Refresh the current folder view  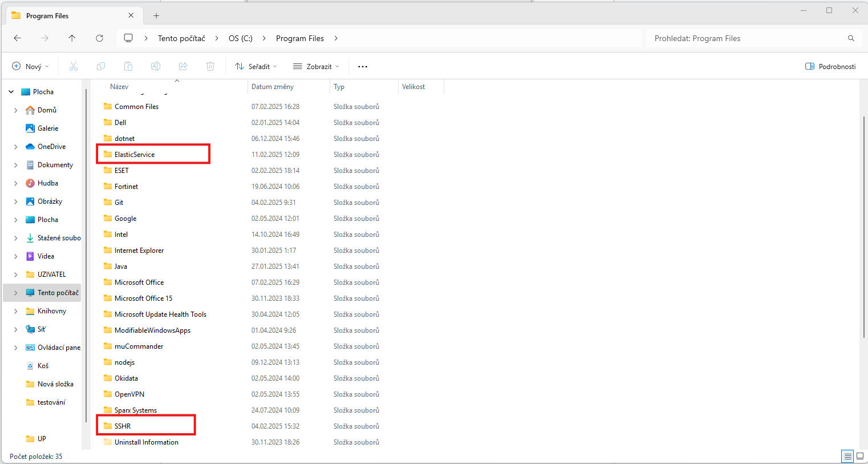pos(99,38)
